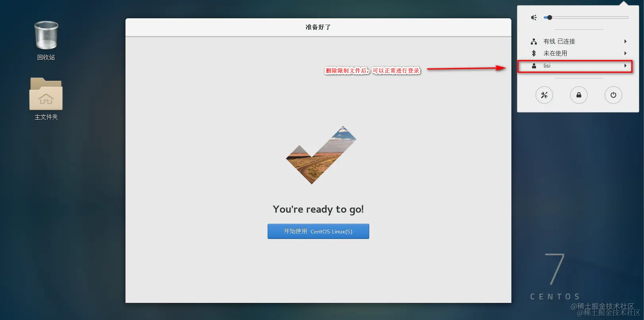Viewport: 644px width, 320px height.
Task: Open the Home folder (主文件夹) desktop icon
Action: (x=46, y=99)
